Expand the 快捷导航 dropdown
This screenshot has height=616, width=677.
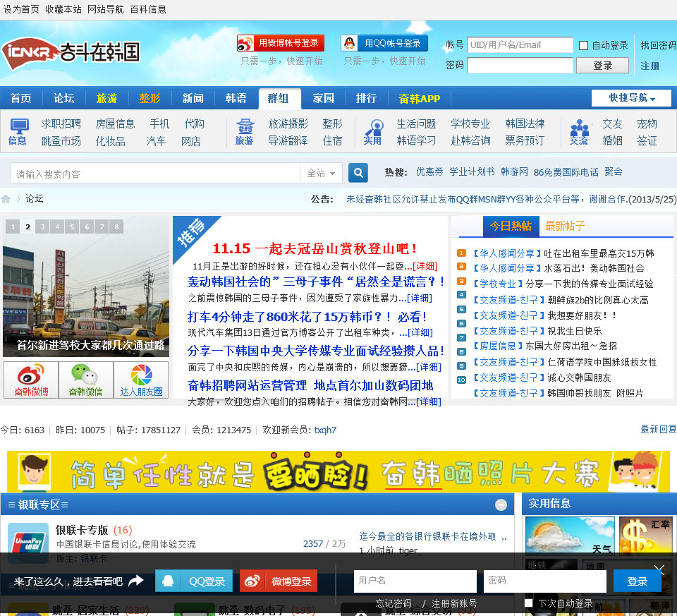[631, 98]
